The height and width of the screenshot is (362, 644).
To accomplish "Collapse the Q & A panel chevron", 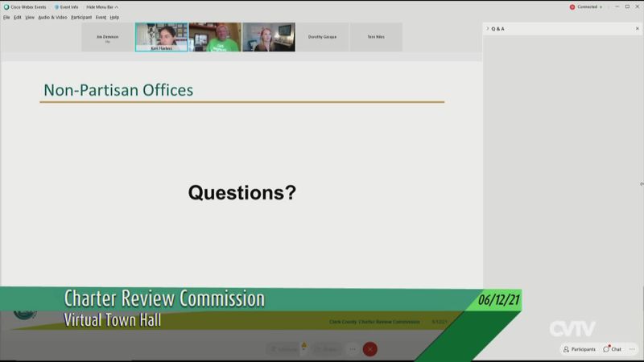I will coord(487,29).
